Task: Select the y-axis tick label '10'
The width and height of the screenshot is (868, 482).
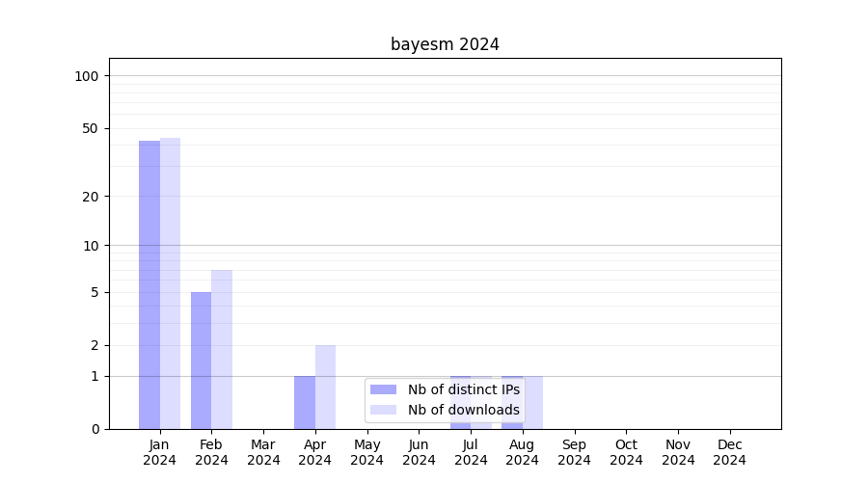Action: point(91,245)
